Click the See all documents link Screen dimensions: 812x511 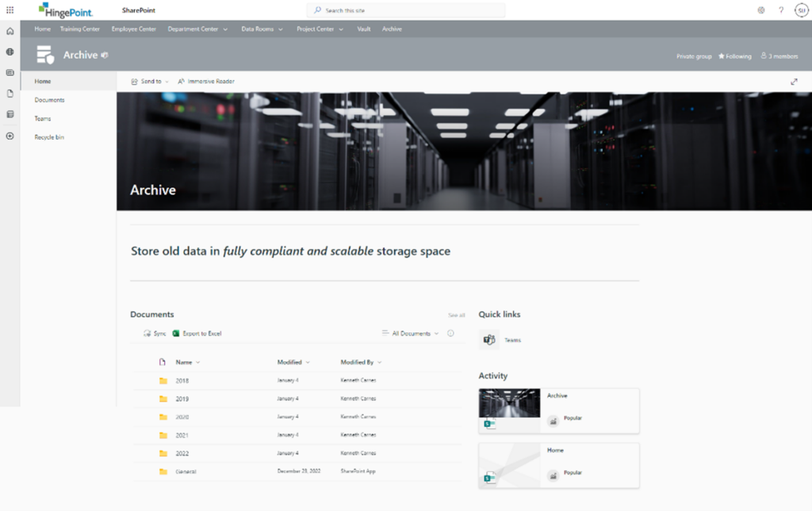pyautogui.click(x=454, y=314)
